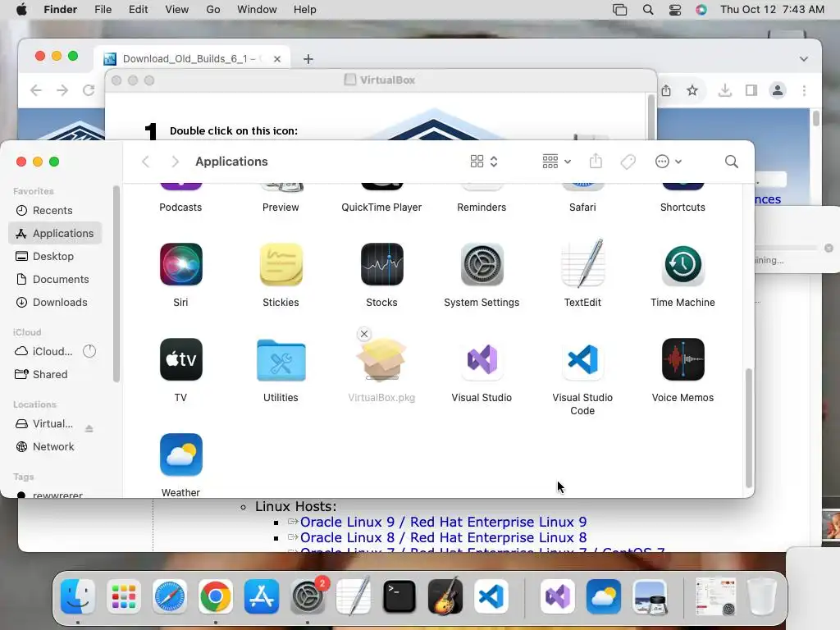Open Finder search magnifier
Viewport: 840px width, 630px height.
pyautogui.click(x=731, y=162)
